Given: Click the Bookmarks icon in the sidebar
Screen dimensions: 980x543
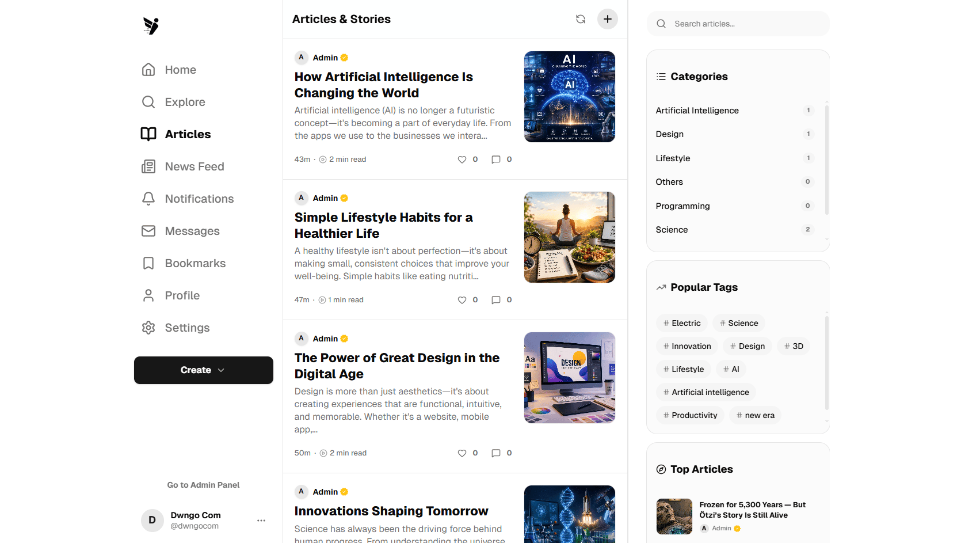Looking at the screenshot, I should (x=148, y=263).
